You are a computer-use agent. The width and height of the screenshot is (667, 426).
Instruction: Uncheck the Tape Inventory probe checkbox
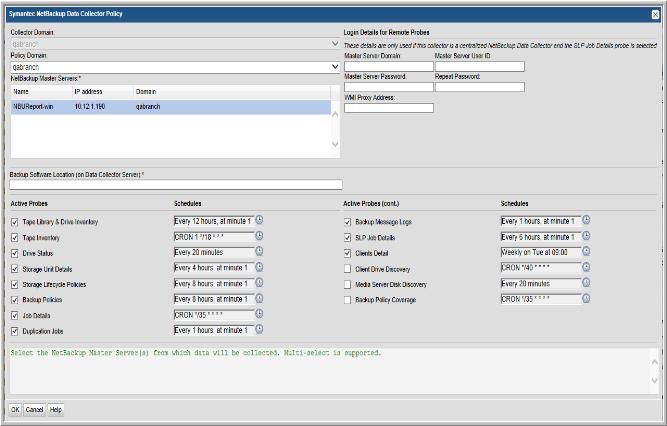click(14, 238)
